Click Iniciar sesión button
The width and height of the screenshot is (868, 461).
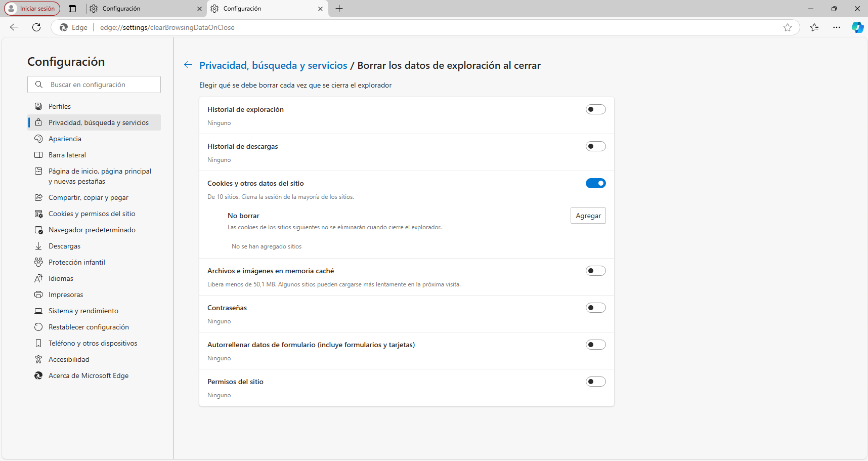tap(32, 9)
